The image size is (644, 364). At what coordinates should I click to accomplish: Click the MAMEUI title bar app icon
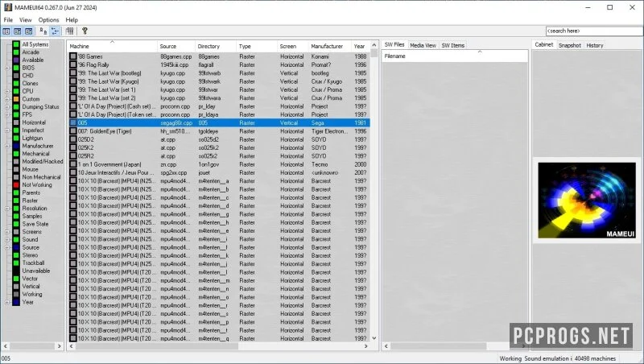tap(8, 7)
